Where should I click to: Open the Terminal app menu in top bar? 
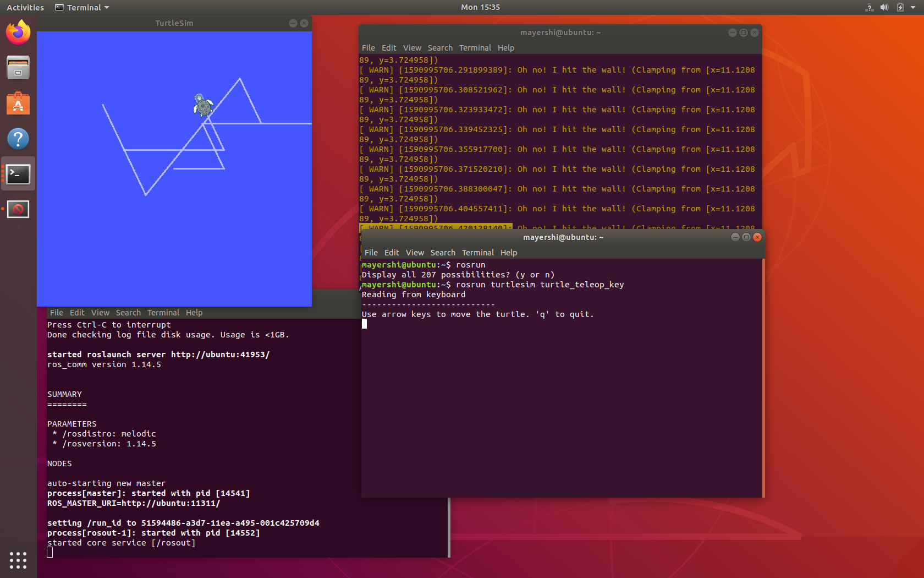coord(82,7)
